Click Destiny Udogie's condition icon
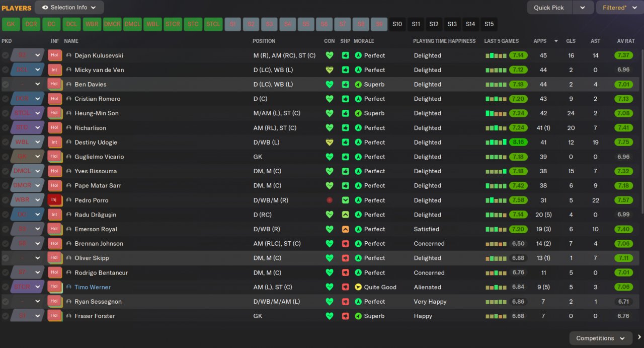Image resolution: width=644 pixels, height=348 pixels. 330,143
